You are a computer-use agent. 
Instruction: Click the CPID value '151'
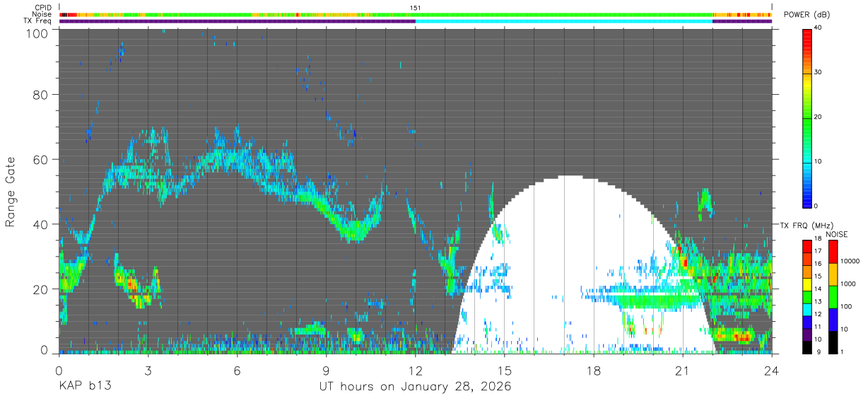pos(416,8)
